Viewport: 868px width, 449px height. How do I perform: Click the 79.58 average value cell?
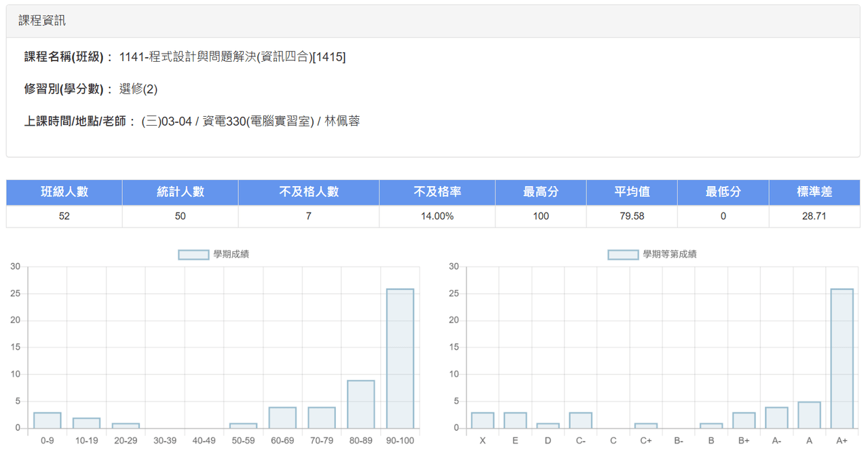coord(633,216)
